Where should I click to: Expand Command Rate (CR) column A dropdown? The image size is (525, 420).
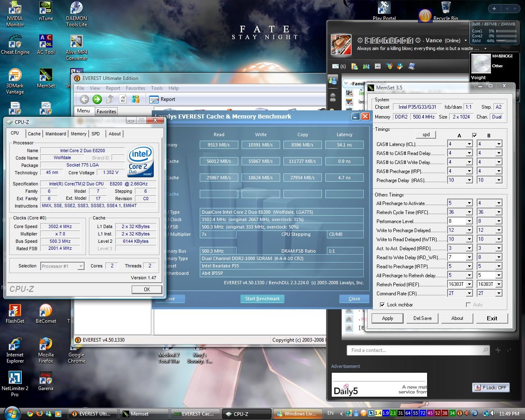469,293
